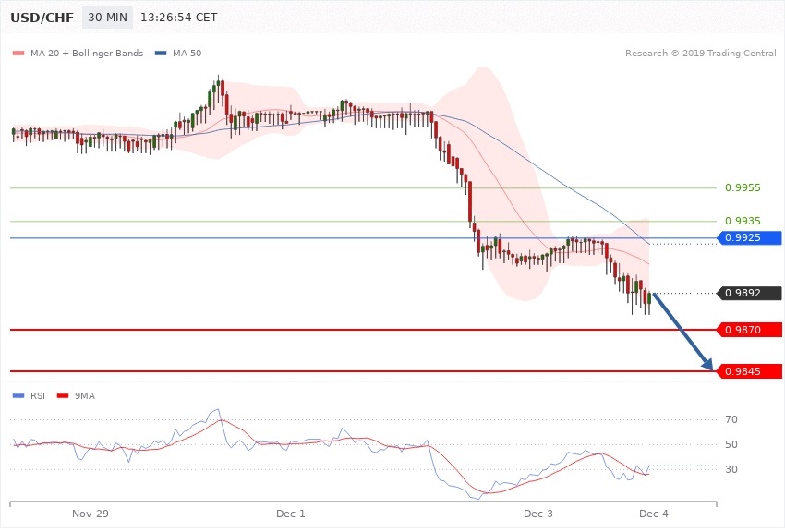The width and height of the screenshot is (785, 532).
Task: Click the 0.9925 blue pivot price tag
Action: (750, 238)
